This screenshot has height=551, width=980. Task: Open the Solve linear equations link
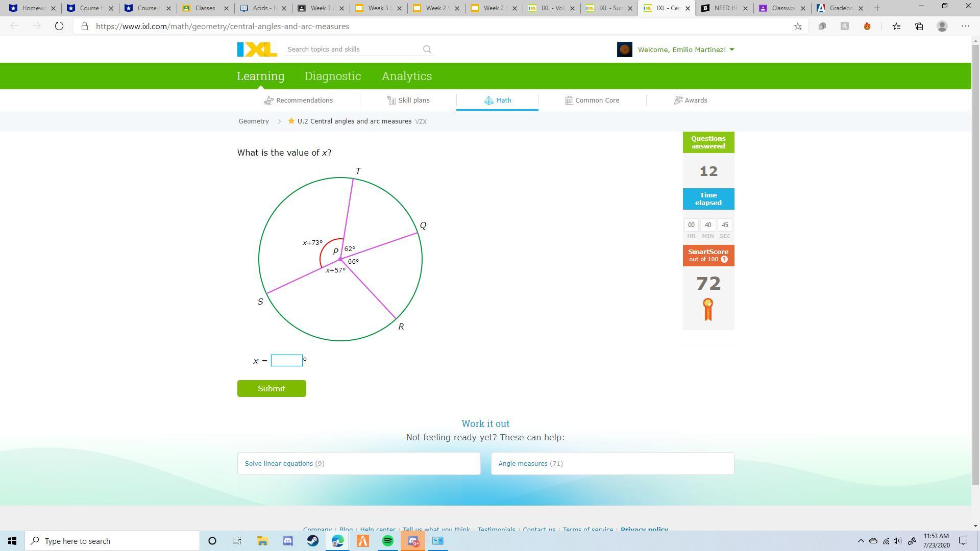pyautogui.click(x=279, y=464)
